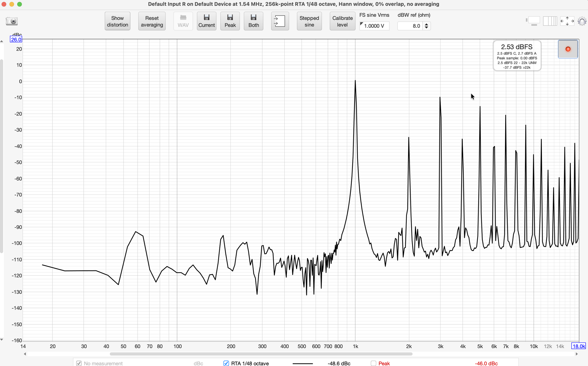Click the input arrows signal icon button
This screenshot has width=588, height=366.
280,21
